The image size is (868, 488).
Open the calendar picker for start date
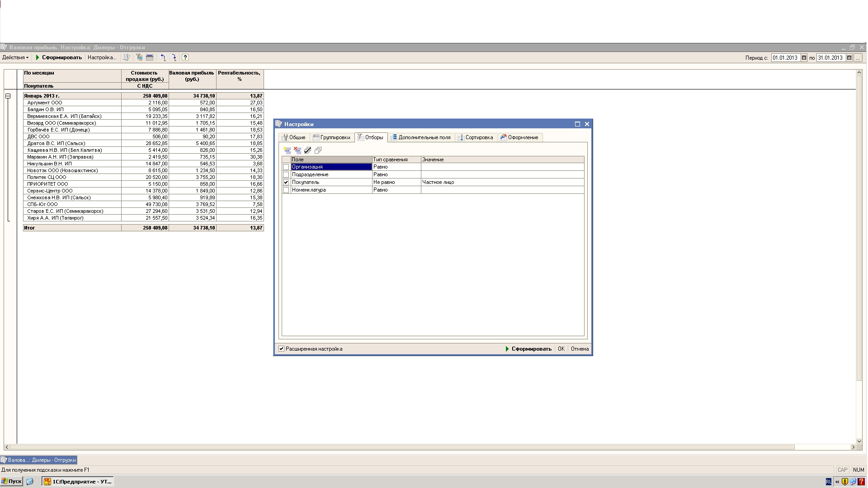pyautogui.click(x=804, y=58)
